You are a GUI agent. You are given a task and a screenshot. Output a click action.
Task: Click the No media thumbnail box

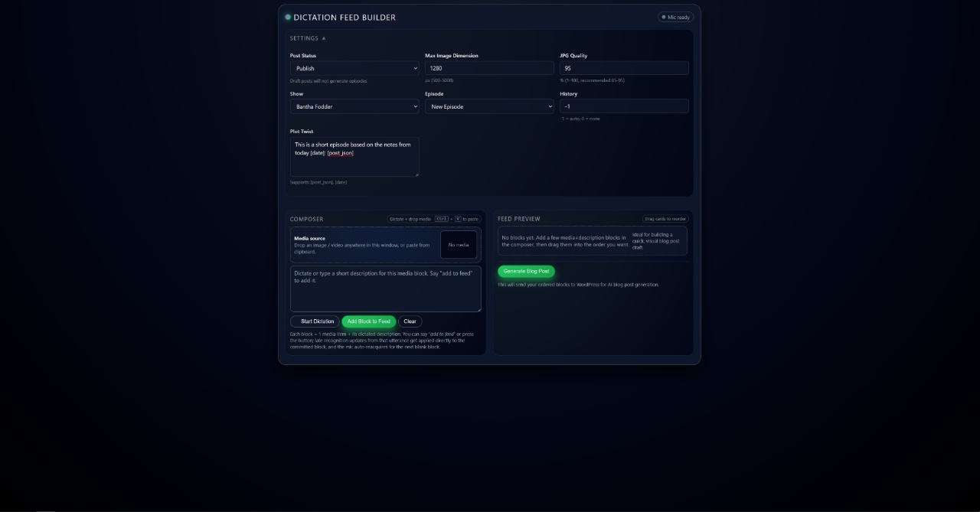click(x=459, y=245)
